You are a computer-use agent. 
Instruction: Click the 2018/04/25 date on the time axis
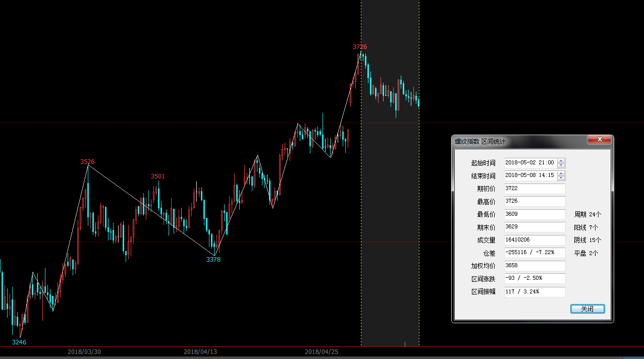320,352
